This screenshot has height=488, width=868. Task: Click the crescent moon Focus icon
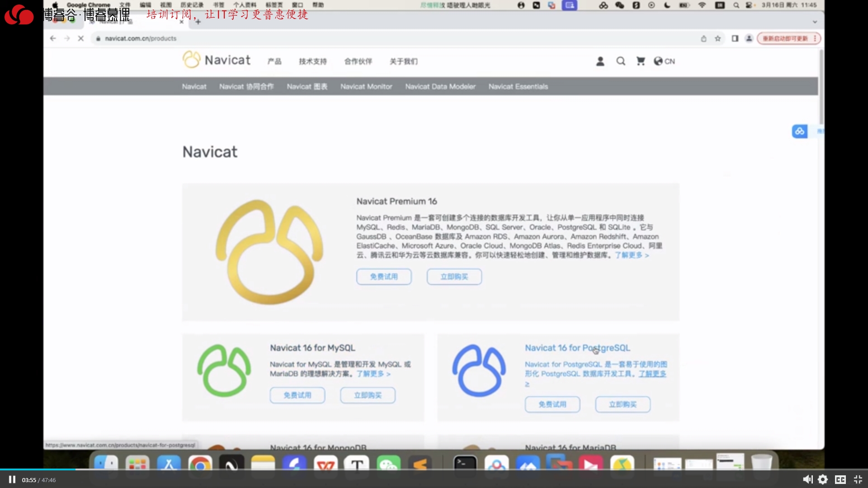pyautogui.click(x=667, y=5)
